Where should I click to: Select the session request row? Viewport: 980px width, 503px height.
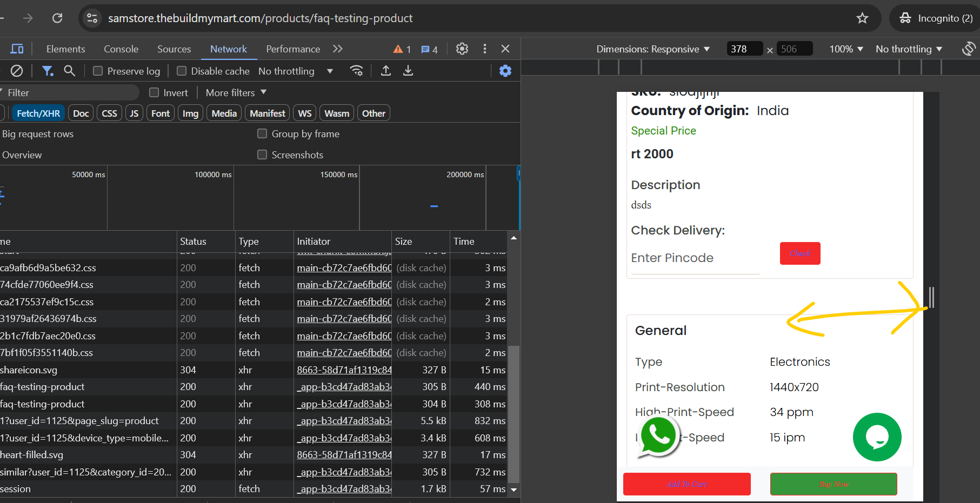click(254, 489)
